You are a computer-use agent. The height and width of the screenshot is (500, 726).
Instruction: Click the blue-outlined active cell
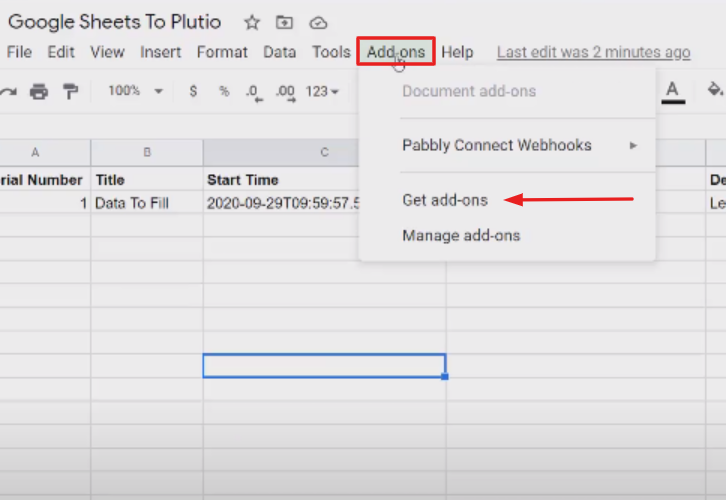point(324,366)
